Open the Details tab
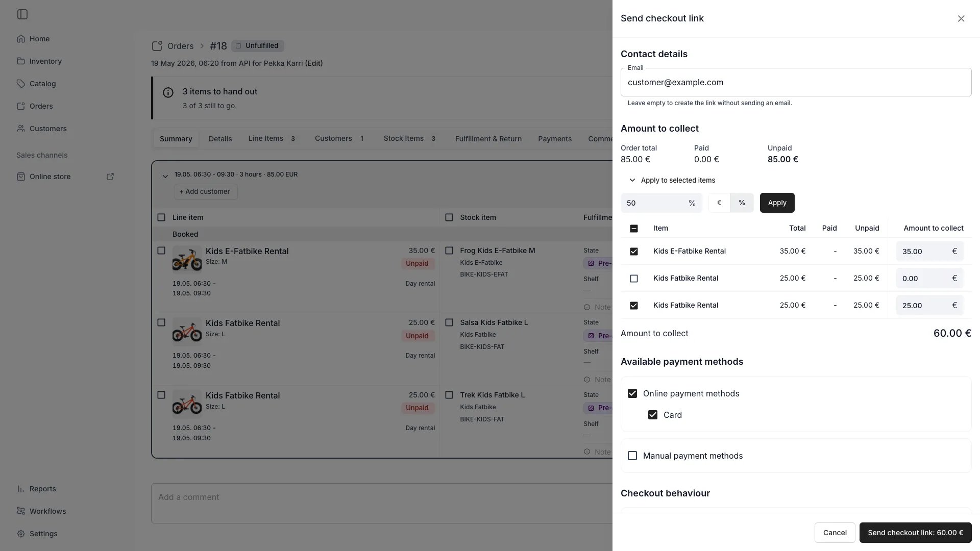The height and width of the screenshot is (551, 980). (x=220, y=139)
